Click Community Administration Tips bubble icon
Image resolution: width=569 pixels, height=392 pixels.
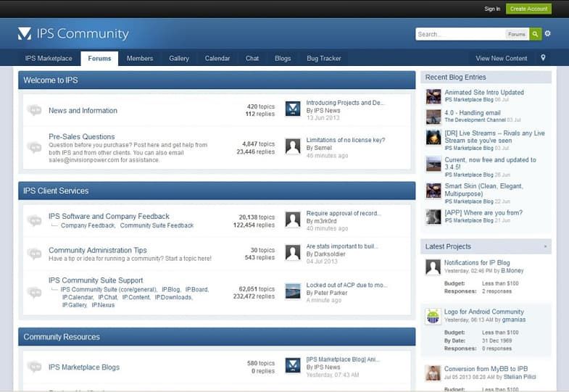point(35,254)
